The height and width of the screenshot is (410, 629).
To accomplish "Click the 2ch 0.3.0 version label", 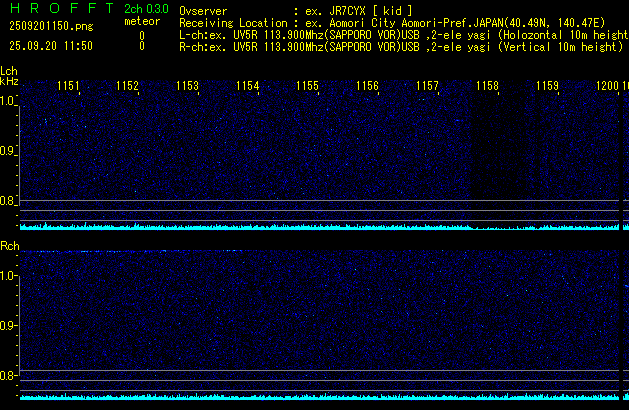I will click(x=144, y=9).
